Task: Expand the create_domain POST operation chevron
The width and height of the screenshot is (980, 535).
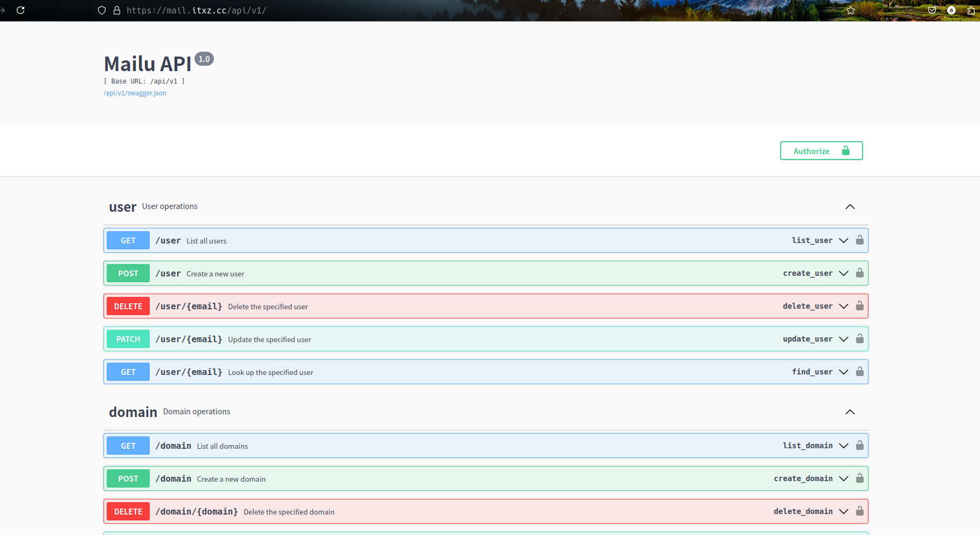Action: (844, 478)
